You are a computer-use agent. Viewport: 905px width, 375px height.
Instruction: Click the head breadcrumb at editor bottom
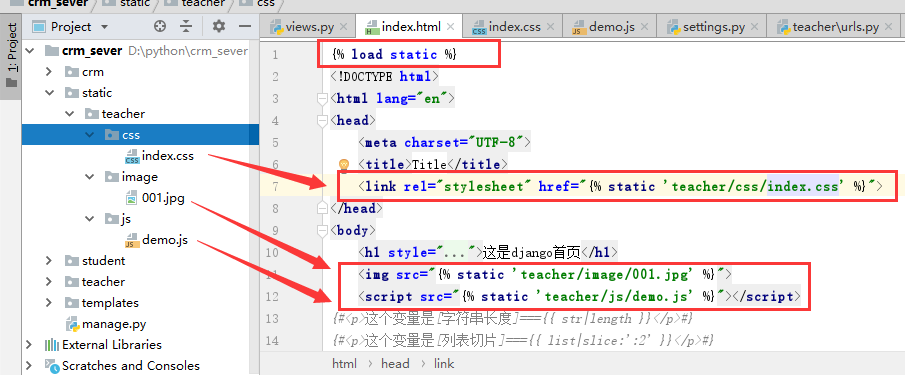click(x=395, y=363)
